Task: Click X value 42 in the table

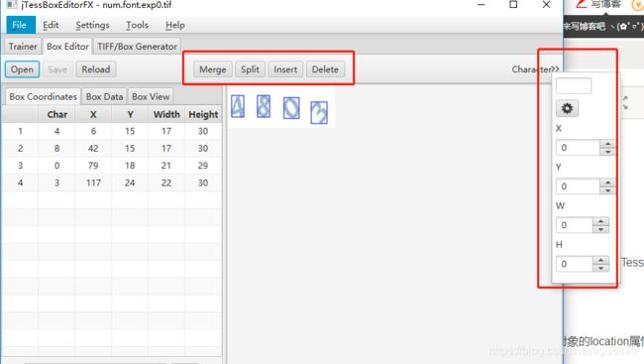Action: [x=93, y=149]
